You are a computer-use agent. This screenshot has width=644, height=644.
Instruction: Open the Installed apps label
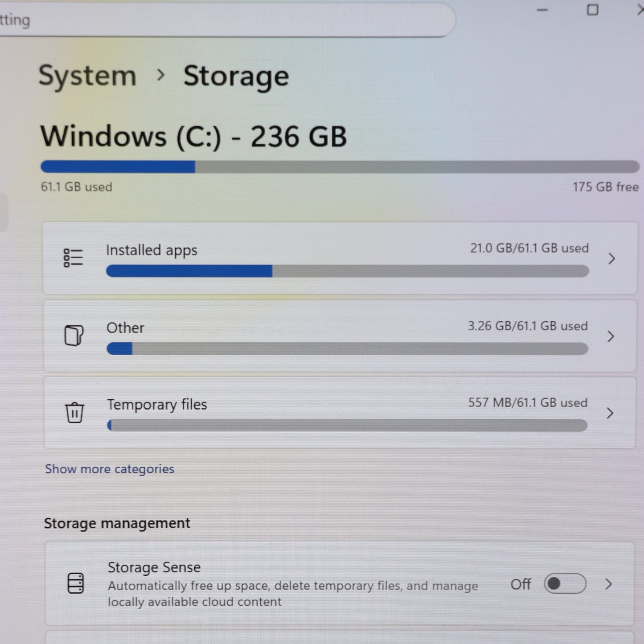pyautogui.click(x=152, y=250)
